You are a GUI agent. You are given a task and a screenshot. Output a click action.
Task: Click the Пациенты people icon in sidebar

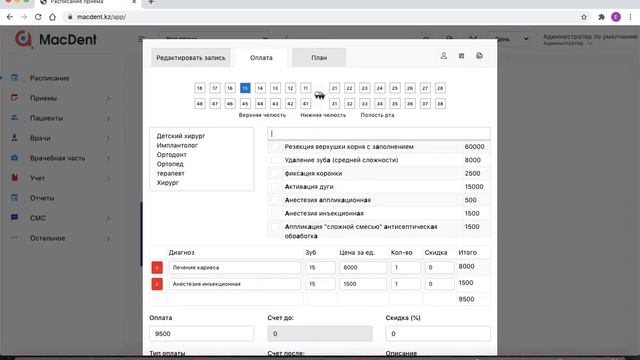click(x=14, y=118)
